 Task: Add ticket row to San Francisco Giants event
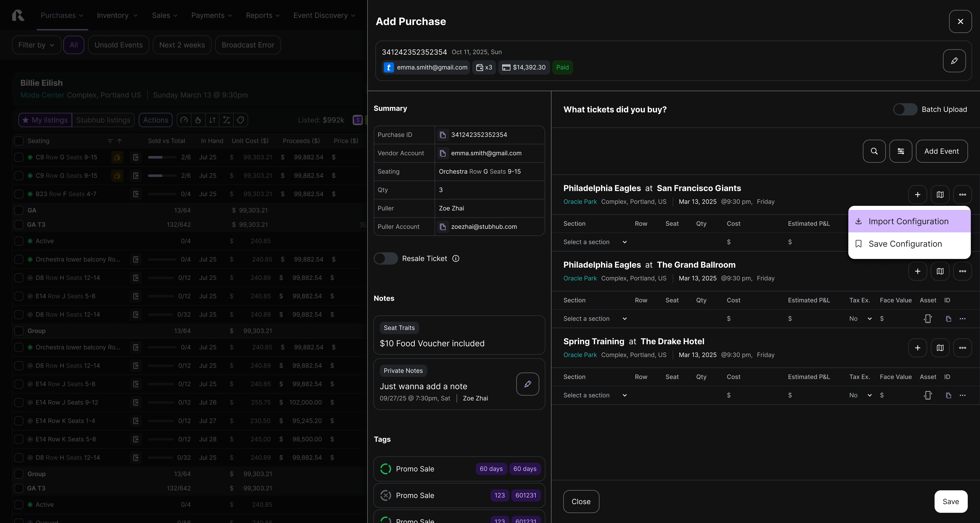tap(917, 195)
